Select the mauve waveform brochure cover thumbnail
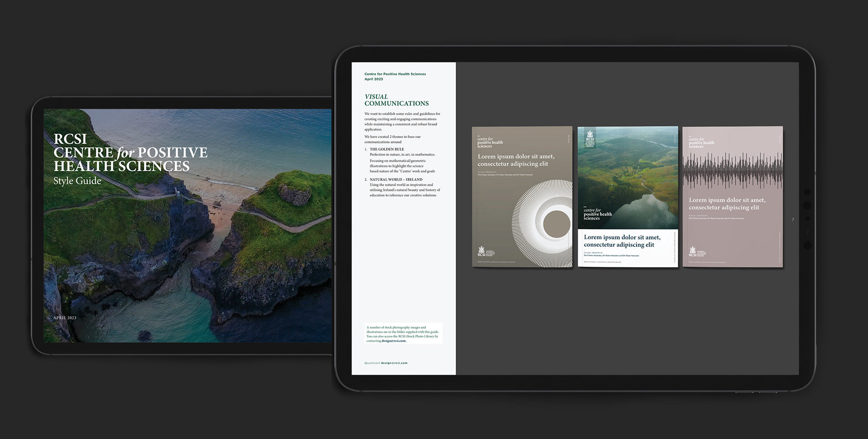This screenshot has width=868, height=439. coord(732,197)
